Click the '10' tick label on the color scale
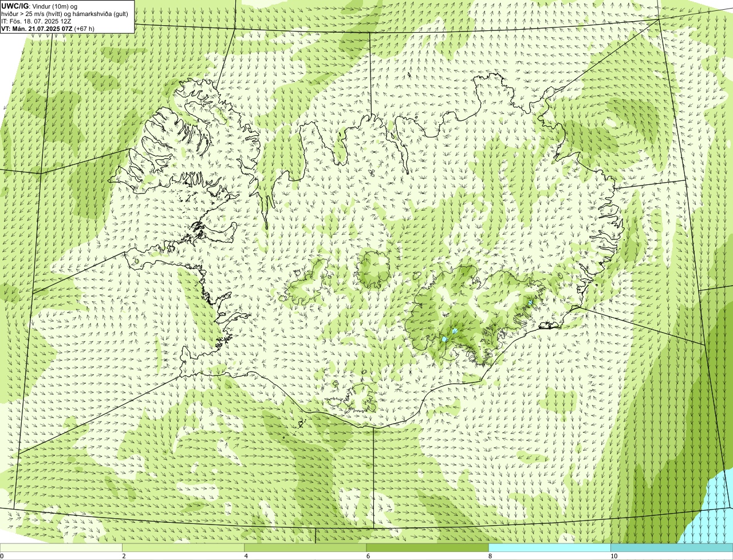The image size is (733, 560). 613,556
